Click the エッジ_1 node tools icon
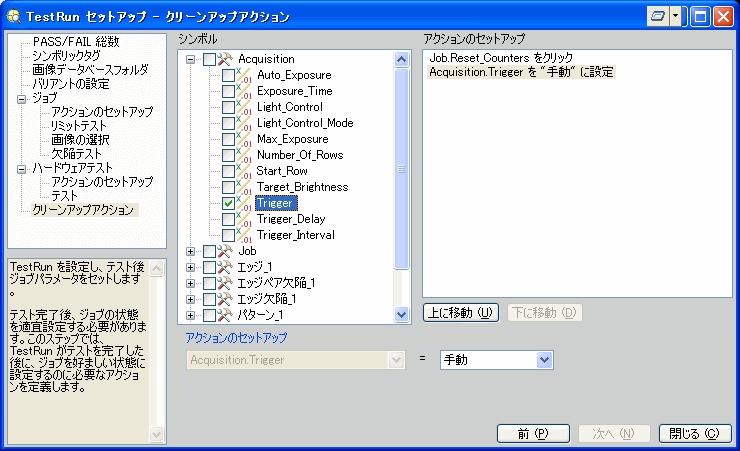The height and width of the screenshot is (451, 740). [x=225, y=267]
